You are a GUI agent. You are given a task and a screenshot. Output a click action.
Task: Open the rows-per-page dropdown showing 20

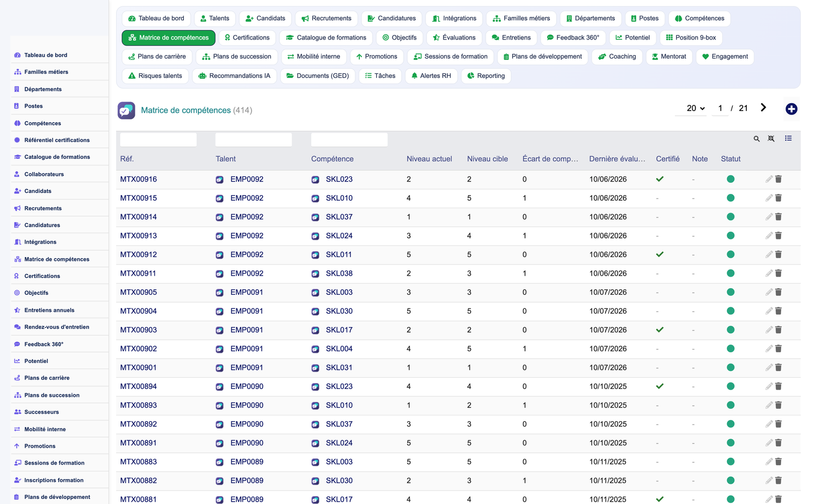(695, 108)
